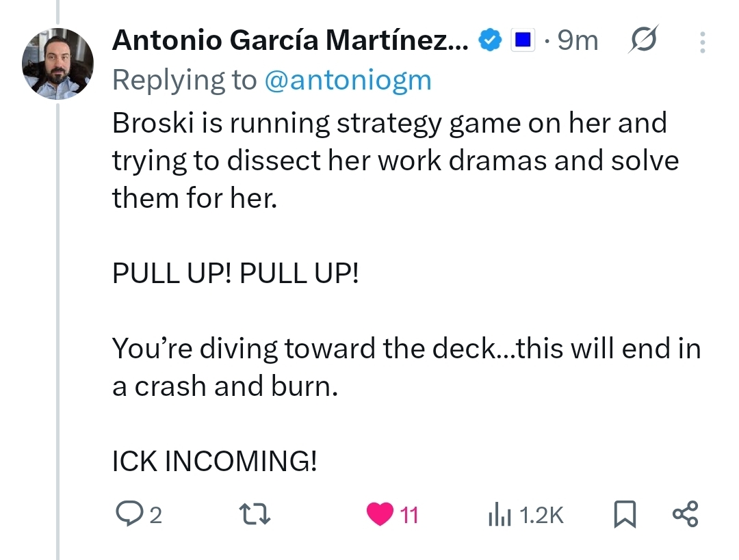The image size is (739, 560).
Task: Click the 'ICK INCOMING!' line of the tweet
Action: click(x=214, y=462)
